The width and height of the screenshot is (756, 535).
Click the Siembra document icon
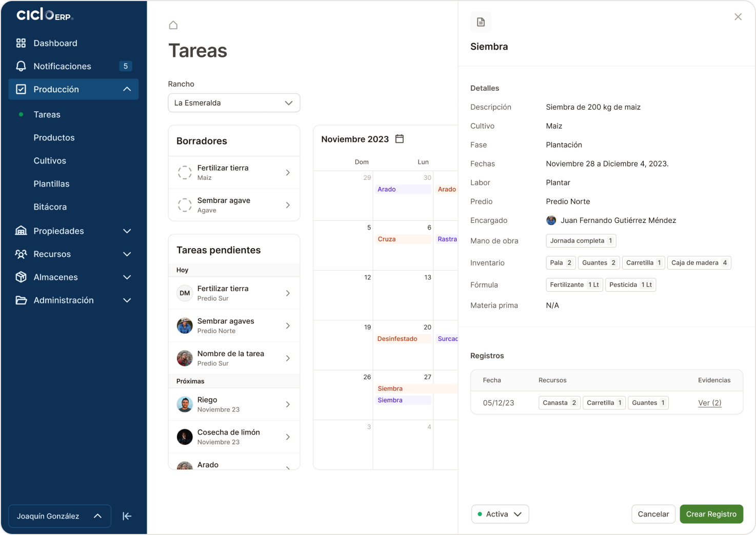point(481,22)
